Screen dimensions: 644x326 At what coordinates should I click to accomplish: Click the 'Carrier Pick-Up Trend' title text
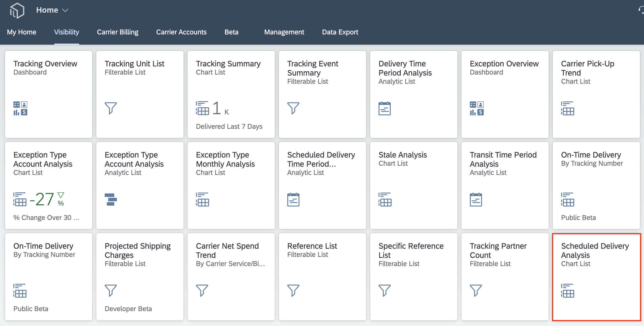[587, 68]
